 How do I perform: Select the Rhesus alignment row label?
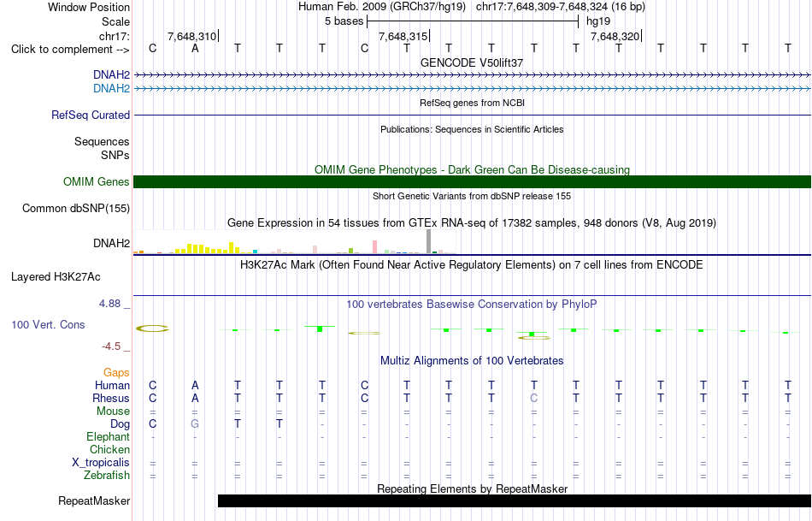[111, 399]
